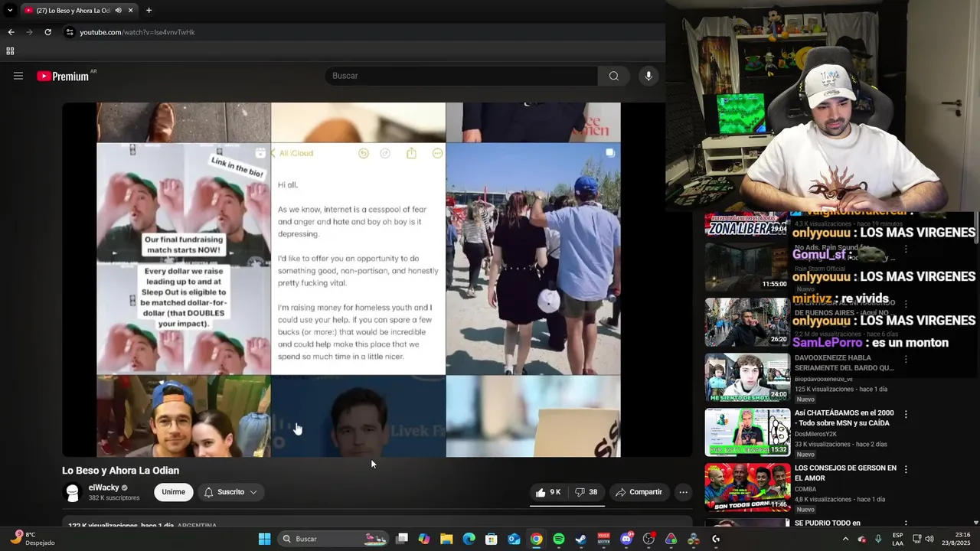Image resolution: width=980 pixels, height=551 pixels.
Task: Open the elWacky channel name link
Action: pyautogui.click(x=103, y=487)
